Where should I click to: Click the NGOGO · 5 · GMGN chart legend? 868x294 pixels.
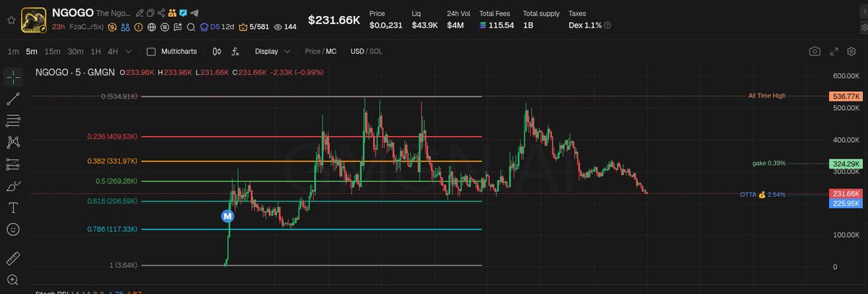tap(75, 72)
